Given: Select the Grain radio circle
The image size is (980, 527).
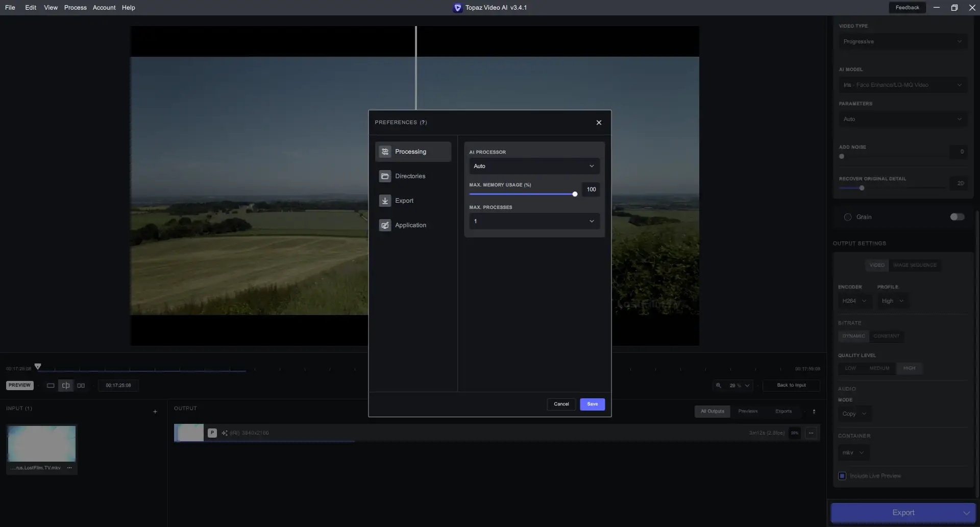Looking at the screenshot, I should click(848, 217).
